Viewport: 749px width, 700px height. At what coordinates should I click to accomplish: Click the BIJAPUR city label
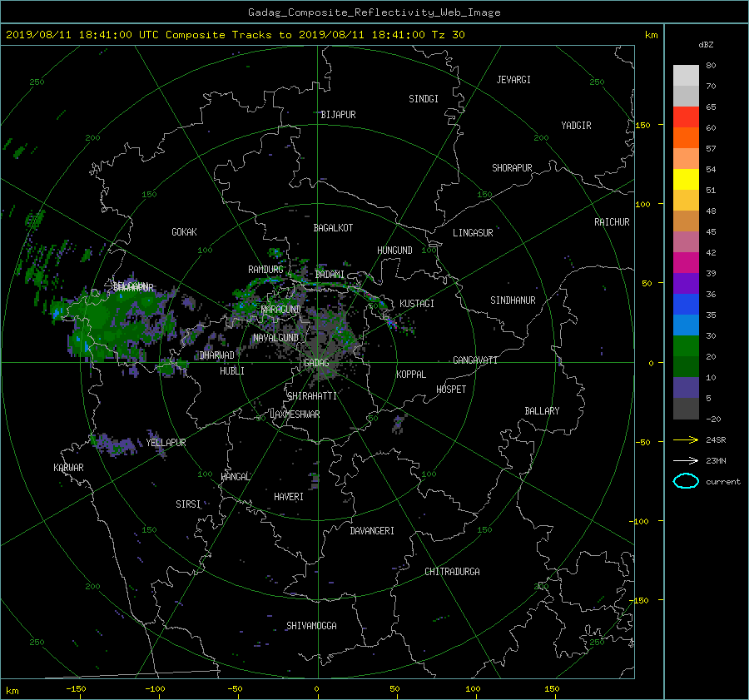338,115
